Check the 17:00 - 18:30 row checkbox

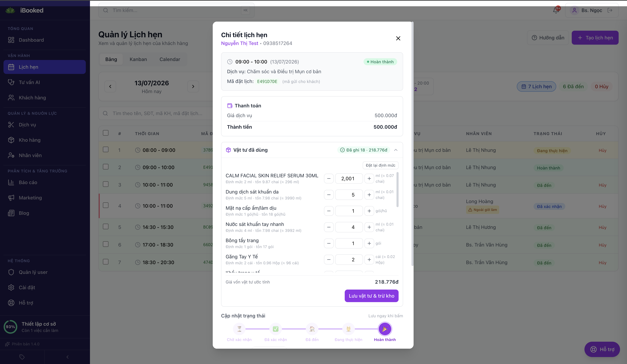click(x=106, y=244)
